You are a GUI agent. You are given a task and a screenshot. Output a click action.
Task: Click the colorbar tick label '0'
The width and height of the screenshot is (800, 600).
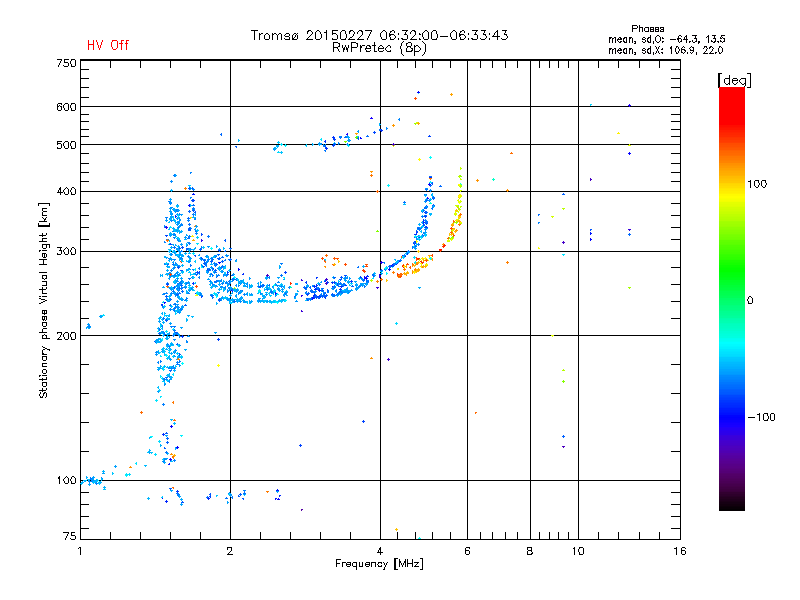point(750,300)
